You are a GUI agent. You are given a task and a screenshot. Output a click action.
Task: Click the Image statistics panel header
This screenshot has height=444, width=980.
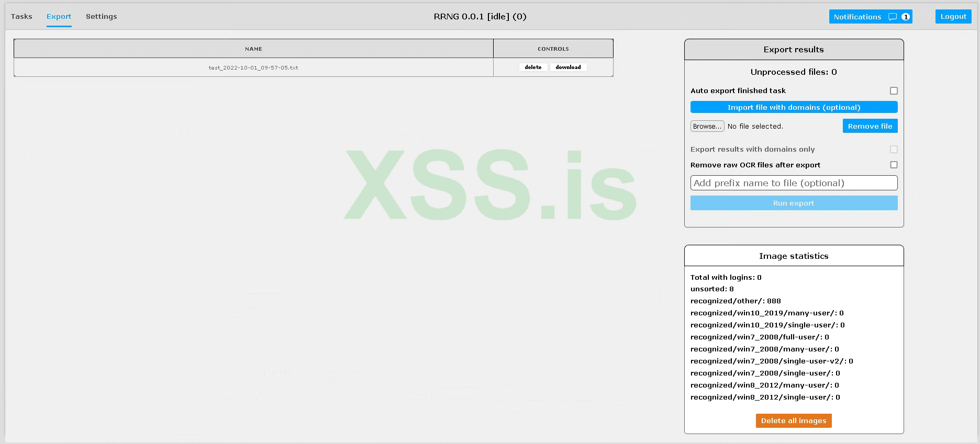794,256
